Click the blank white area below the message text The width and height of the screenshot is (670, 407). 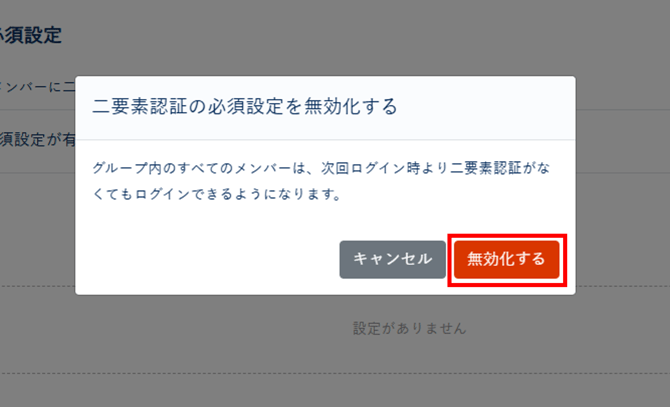tap(325, 219)
